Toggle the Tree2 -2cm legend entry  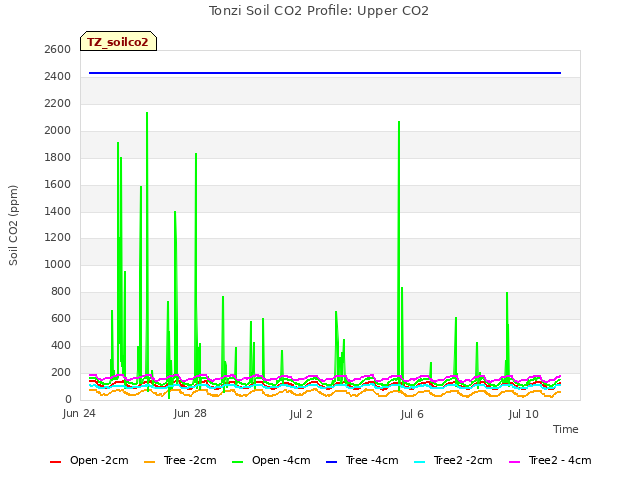[x=453, y=460]
